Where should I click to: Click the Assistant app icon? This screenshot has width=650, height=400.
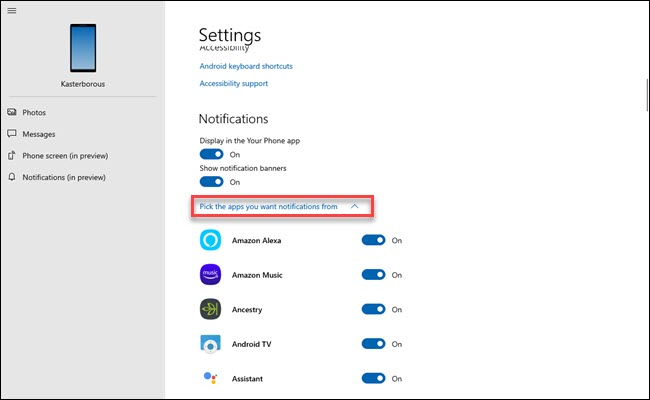[x=211, y=378]
